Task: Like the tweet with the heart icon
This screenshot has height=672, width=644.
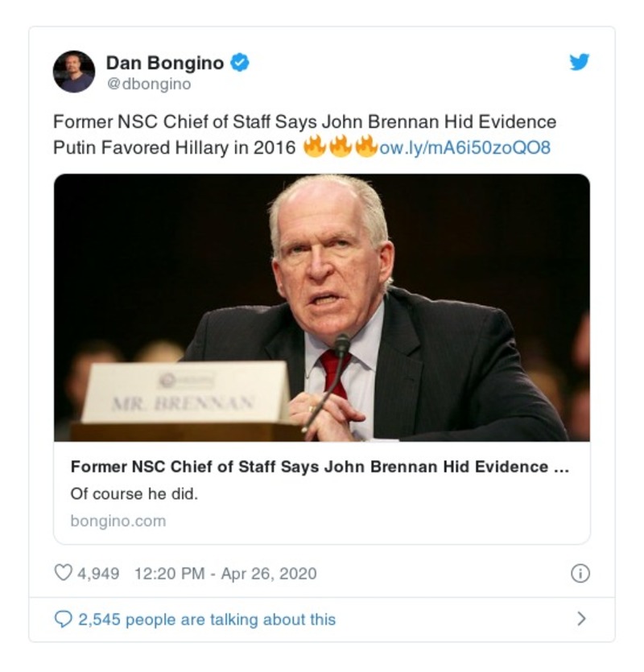Action: (63, 573)
